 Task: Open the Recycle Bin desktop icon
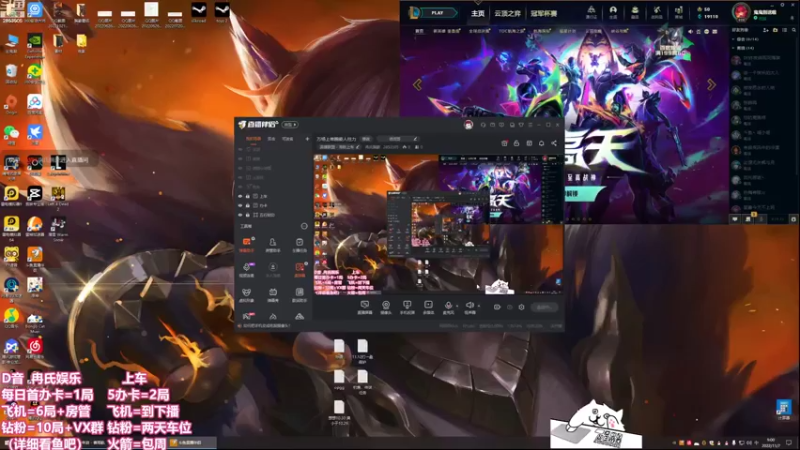(x=11, y=73)
